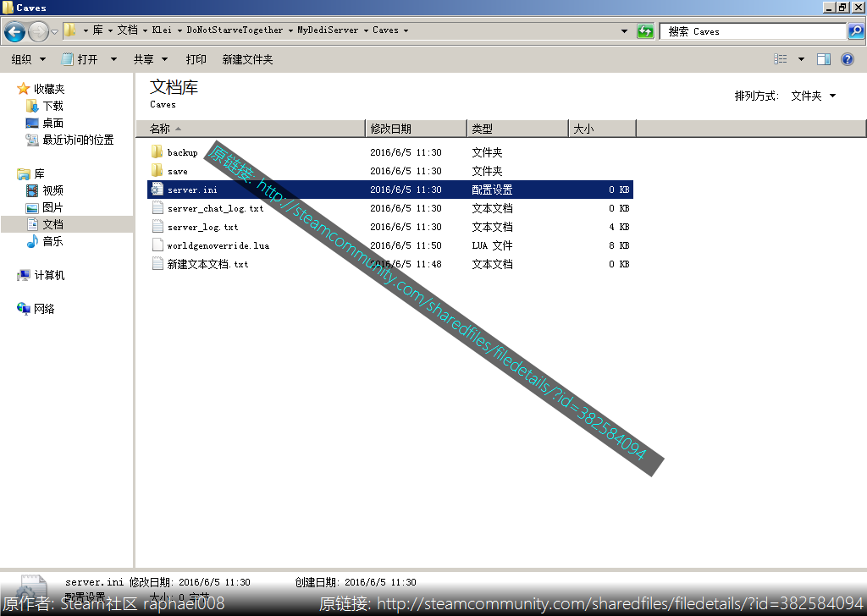Click 4 KB size of server_log.txt

tap(619, 227)
